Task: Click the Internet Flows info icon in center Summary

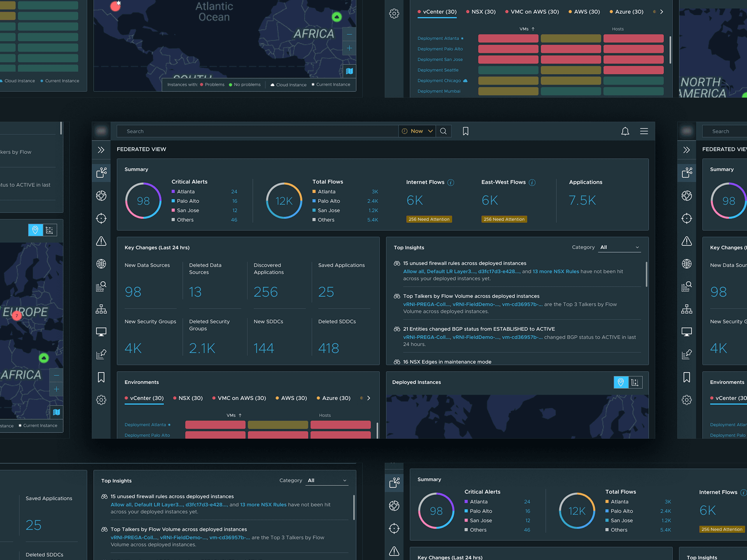Action: (451, 182)
